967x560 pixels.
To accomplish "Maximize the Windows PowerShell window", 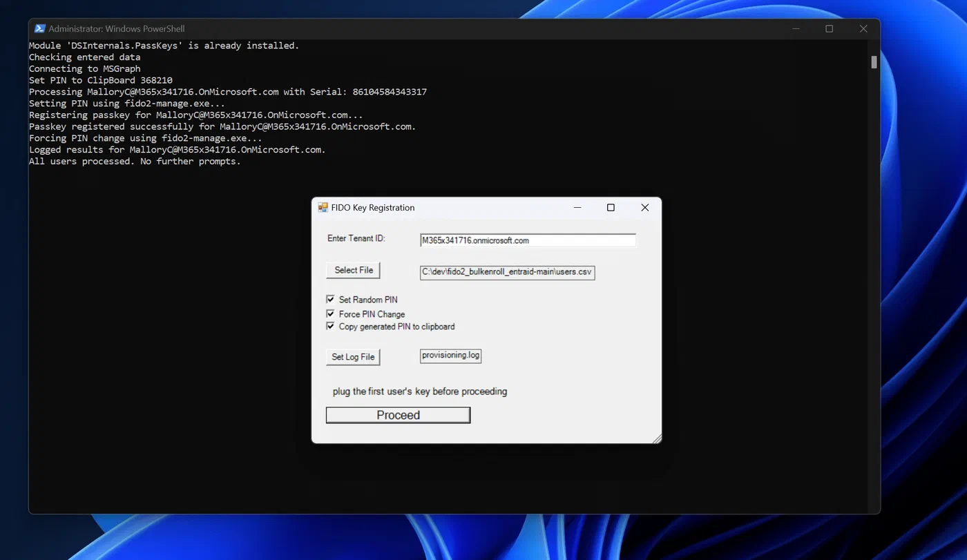I will [x=829, y=29].
